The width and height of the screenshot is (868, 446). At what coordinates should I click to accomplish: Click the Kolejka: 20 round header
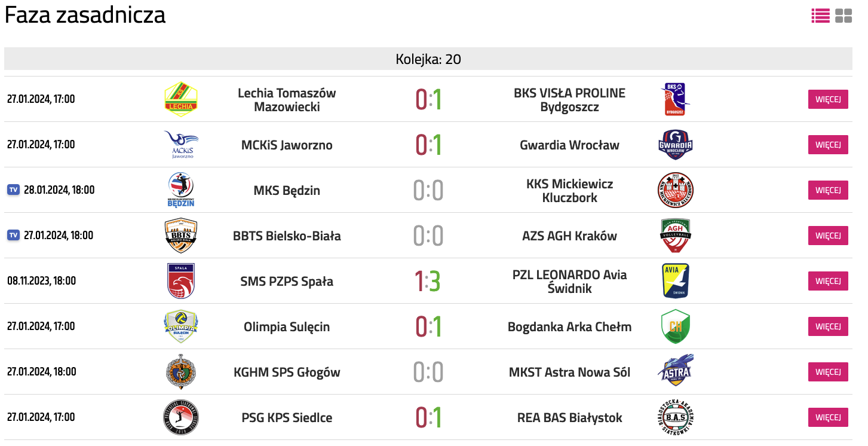[428, 59]
